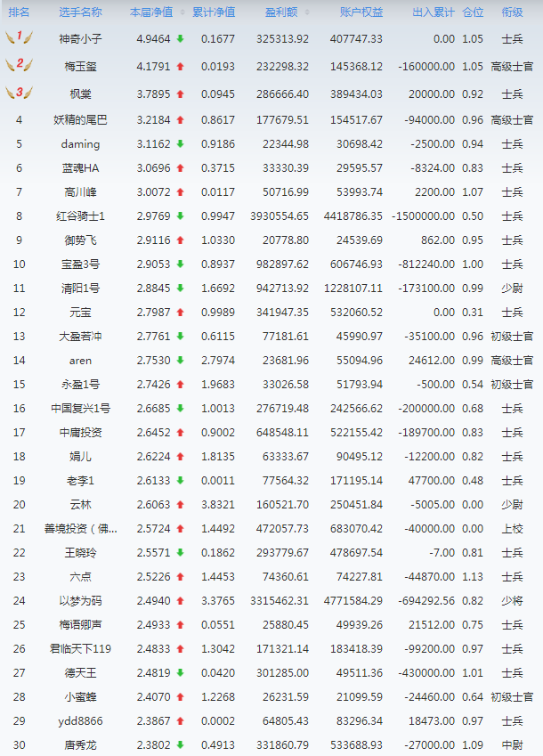Click 账户权益 value 1228107.11
Viewport: 543px width, 756px height.
353,288
